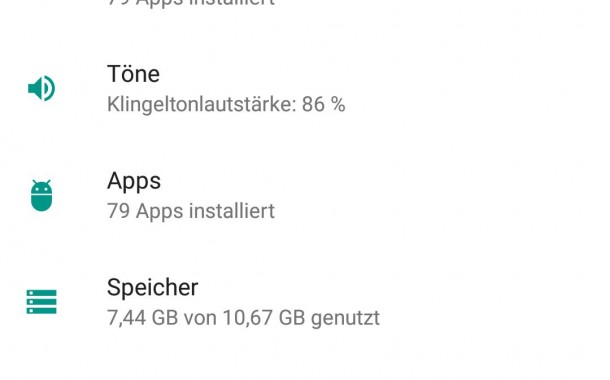Tap the word installiert under Apps heading
Viewport: 610px width, 380px height.
(232, 211)
